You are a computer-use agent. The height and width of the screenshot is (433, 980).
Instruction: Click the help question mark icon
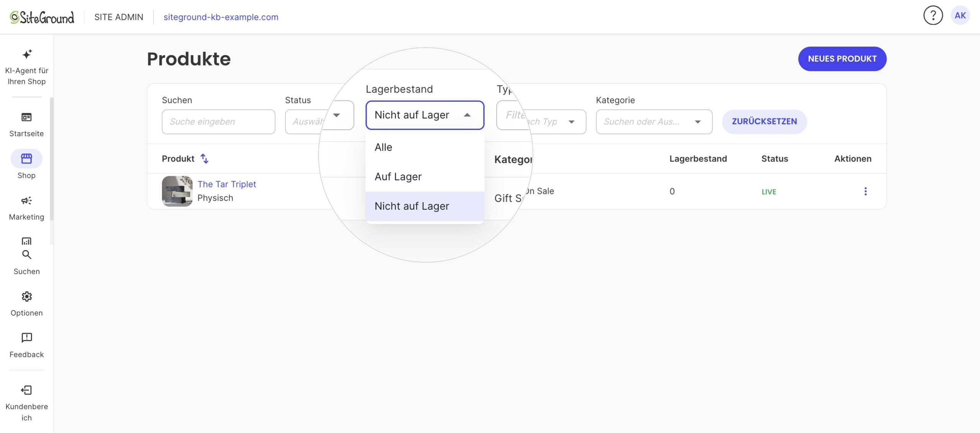pyautogui.click(x=933, y=16)
